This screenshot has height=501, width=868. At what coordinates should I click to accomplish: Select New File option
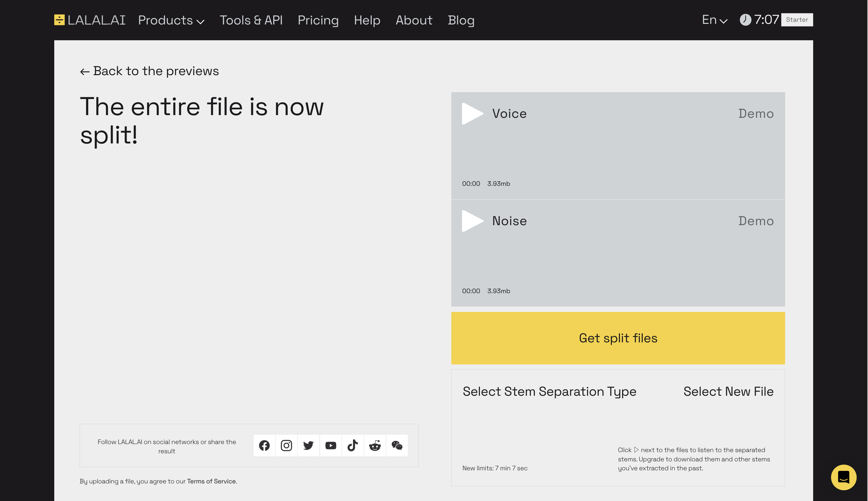pyautogui.click(x=728, y=391)
